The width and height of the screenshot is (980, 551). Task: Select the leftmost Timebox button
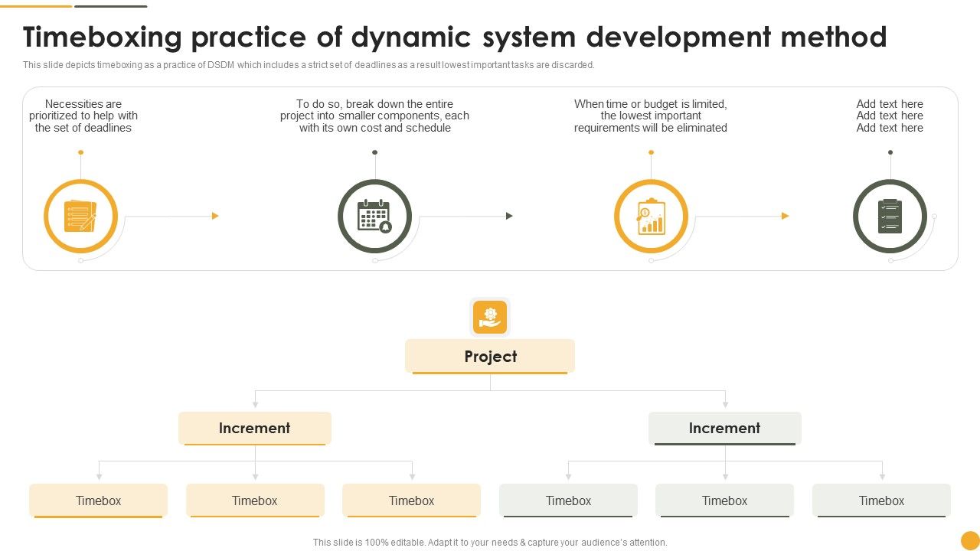click(98, 500)
